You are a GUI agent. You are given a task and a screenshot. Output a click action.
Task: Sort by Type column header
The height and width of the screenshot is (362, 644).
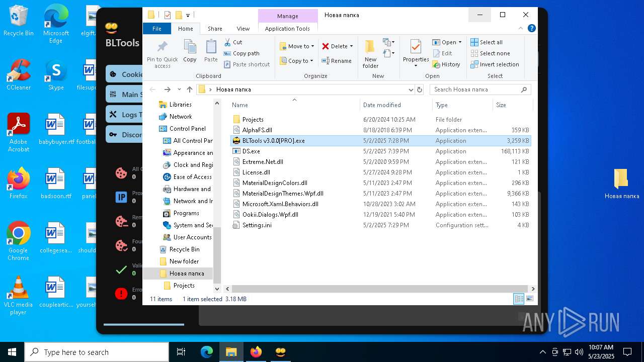click(462, 105)
